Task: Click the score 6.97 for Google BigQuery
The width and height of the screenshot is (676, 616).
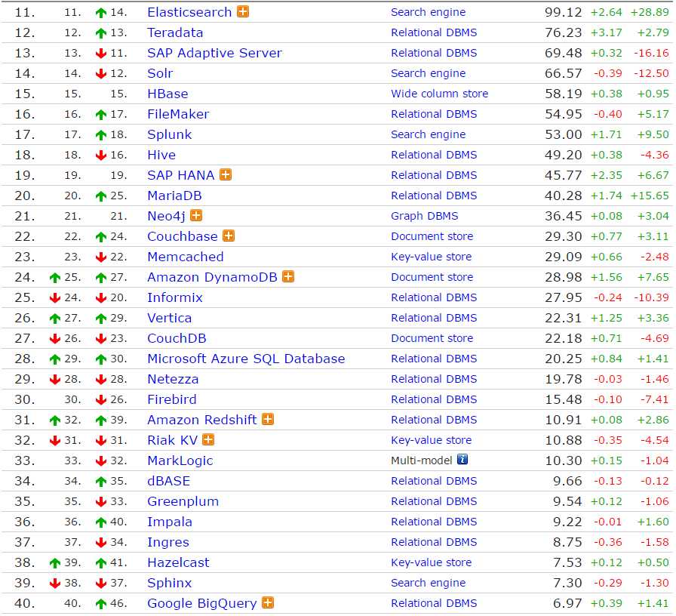Action: pyautogui.click(x=567, y=603)
